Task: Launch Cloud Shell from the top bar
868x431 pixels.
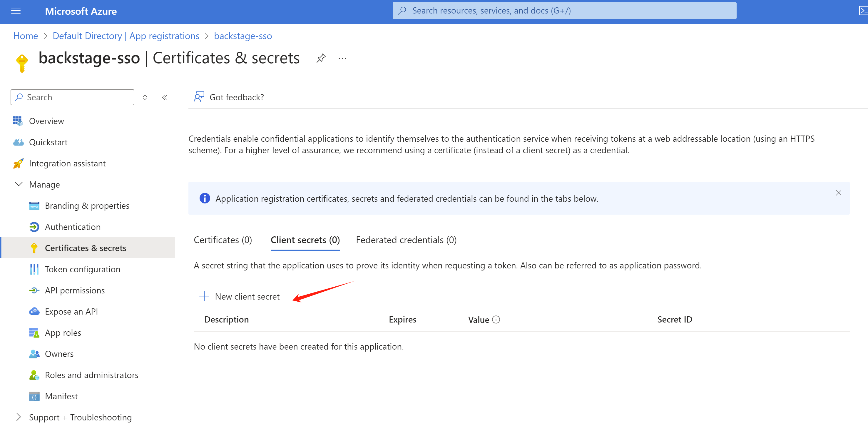Action: pyautogui.click(x=863, y=11)
